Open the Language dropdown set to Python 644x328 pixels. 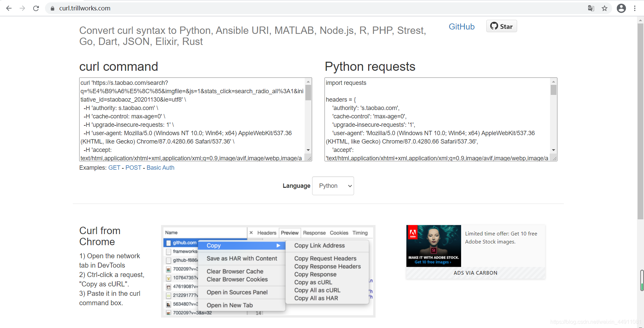click(333, 186)
